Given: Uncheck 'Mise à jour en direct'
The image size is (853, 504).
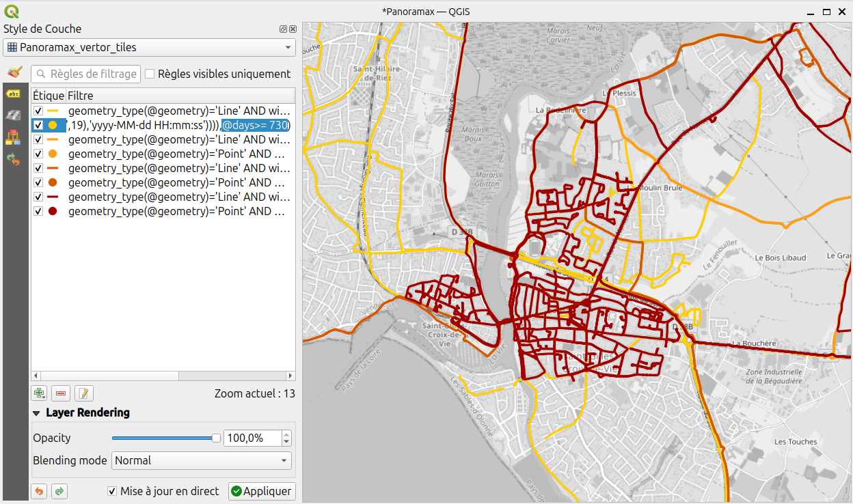Looking at the screenshot, I should (112, 491).
